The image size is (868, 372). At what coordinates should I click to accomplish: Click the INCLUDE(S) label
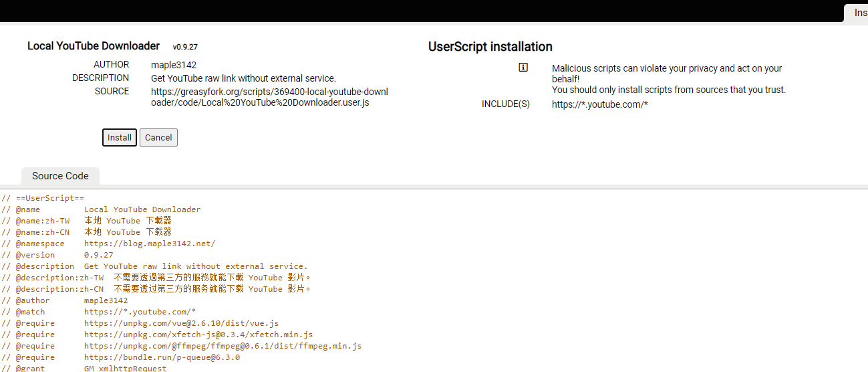(506, 104)
